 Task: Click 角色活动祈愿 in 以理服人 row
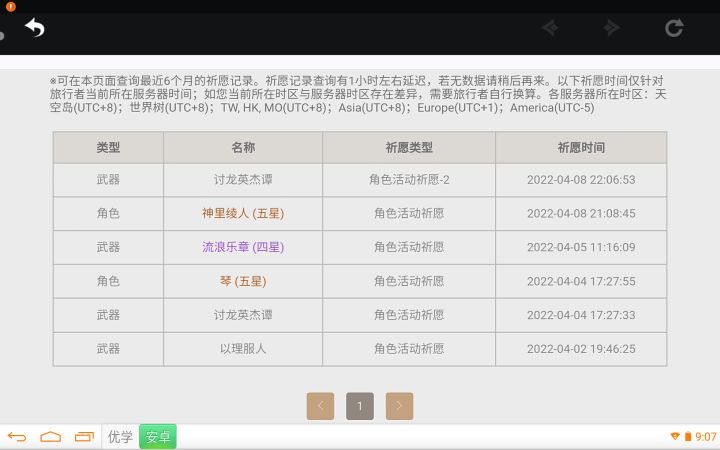point(409,349)
